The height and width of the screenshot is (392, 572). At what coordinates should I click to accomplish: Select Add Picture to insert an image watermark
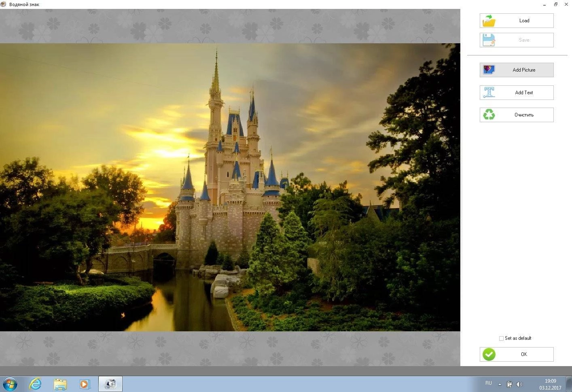coord(517,70)
